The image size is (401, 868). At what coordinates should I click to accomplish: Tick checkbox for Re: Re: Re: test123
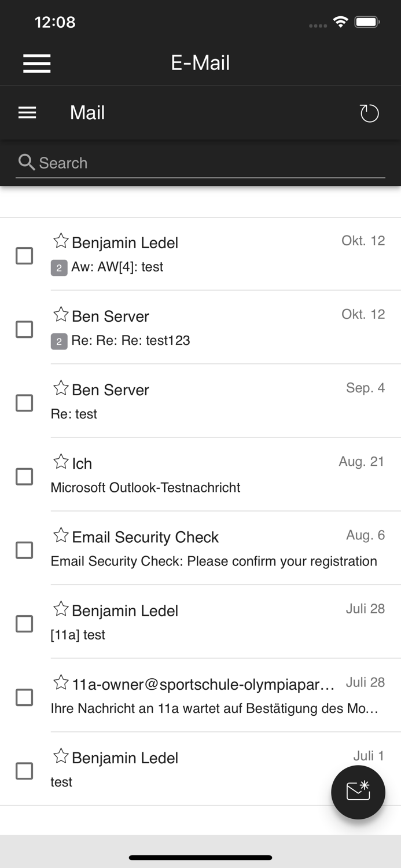(x=24, y=329)
